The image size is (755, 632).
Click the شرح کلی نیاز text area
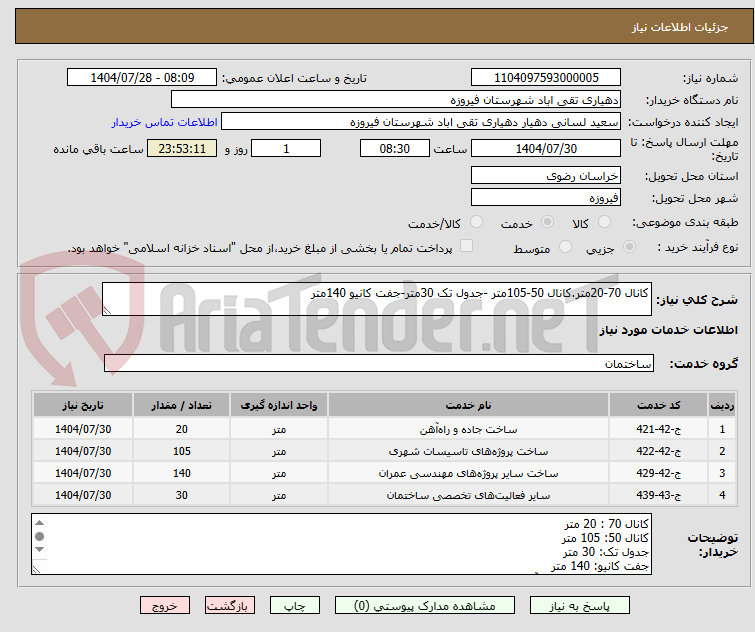[377, 299]
